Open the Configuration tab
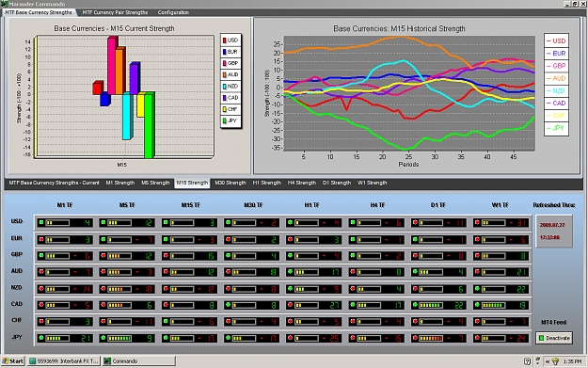The height and width of the screenshot is (368, 588). coord(173,12)
